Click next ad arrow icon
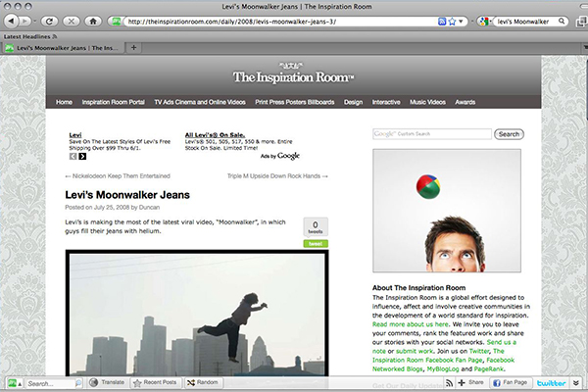 [x=82, y=157]
